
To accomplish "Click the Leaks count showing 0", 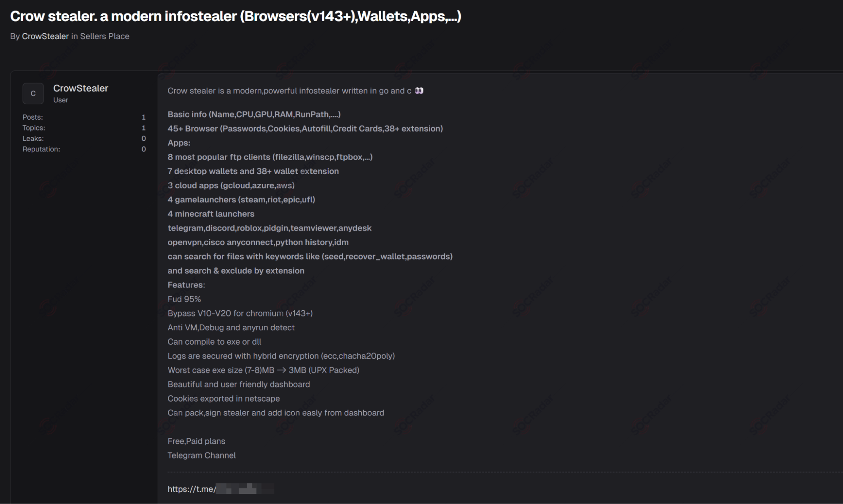I will (144, 138).
